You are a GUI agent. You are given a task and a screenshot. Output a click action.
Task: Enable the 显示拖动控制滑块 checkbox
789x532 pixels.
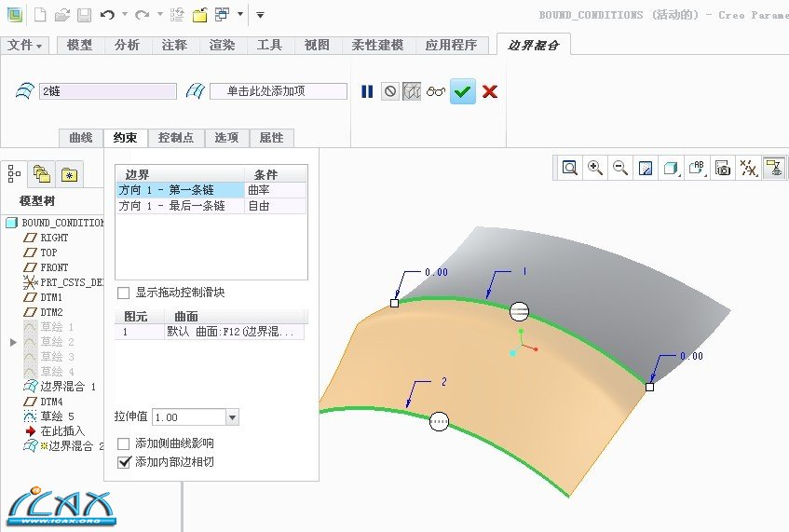pyautogui.click(x=123, y=293)
